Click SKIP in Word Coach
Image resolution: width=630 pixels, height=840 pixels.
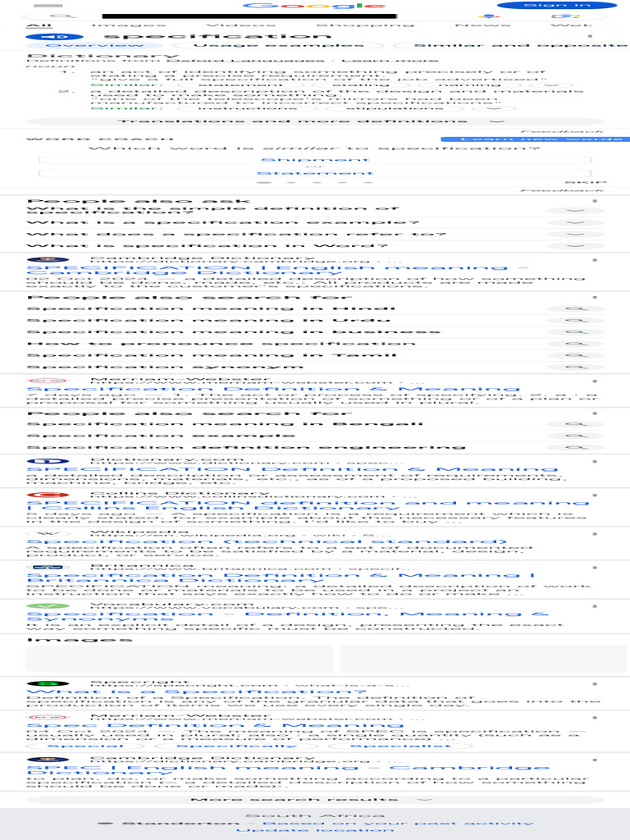pos(585,183)
